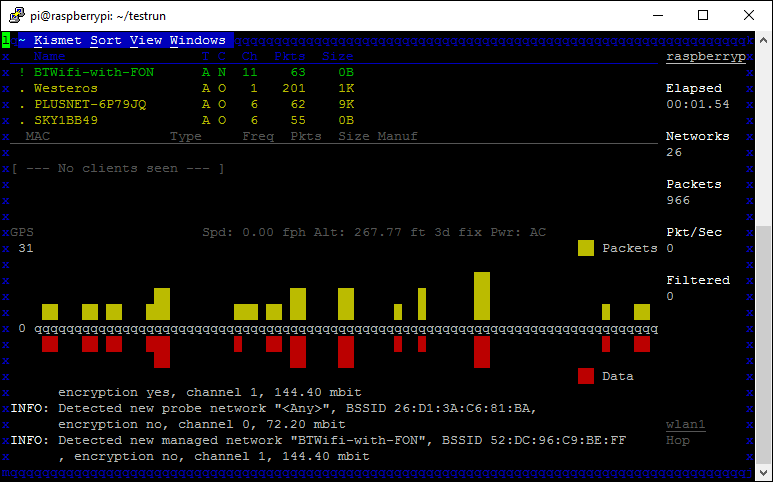
Task: Click the graph maximum value 31
Action: coord(26,248)
